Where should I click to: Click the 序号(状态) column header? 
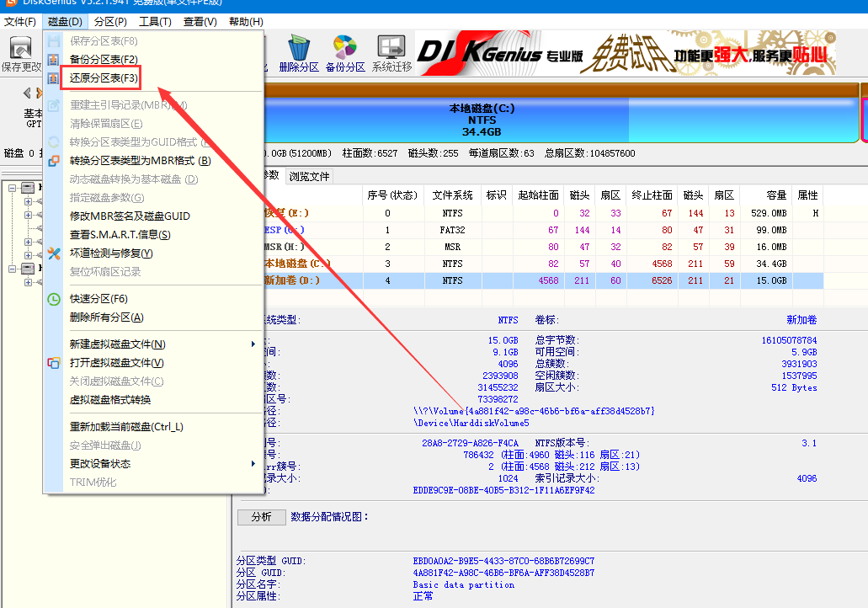(392, 195)
